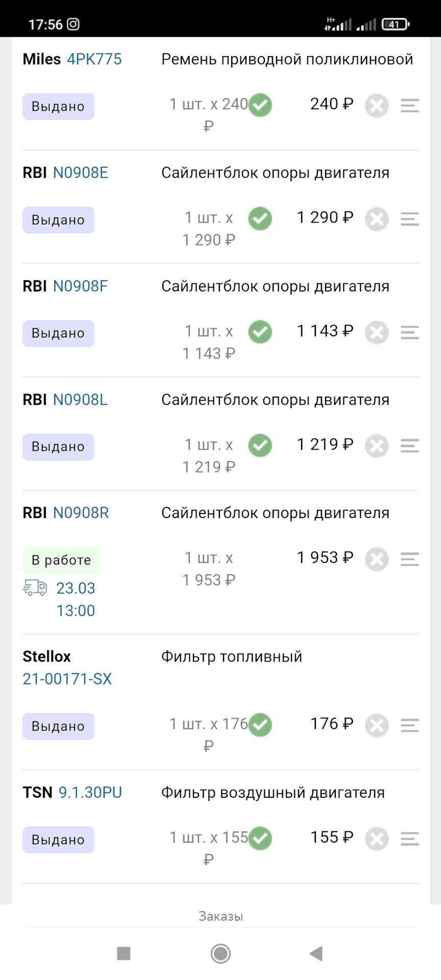The width and height of the screenshot is (441, 980).
Task: Open the Заказы tab
Action: [220, 916]
